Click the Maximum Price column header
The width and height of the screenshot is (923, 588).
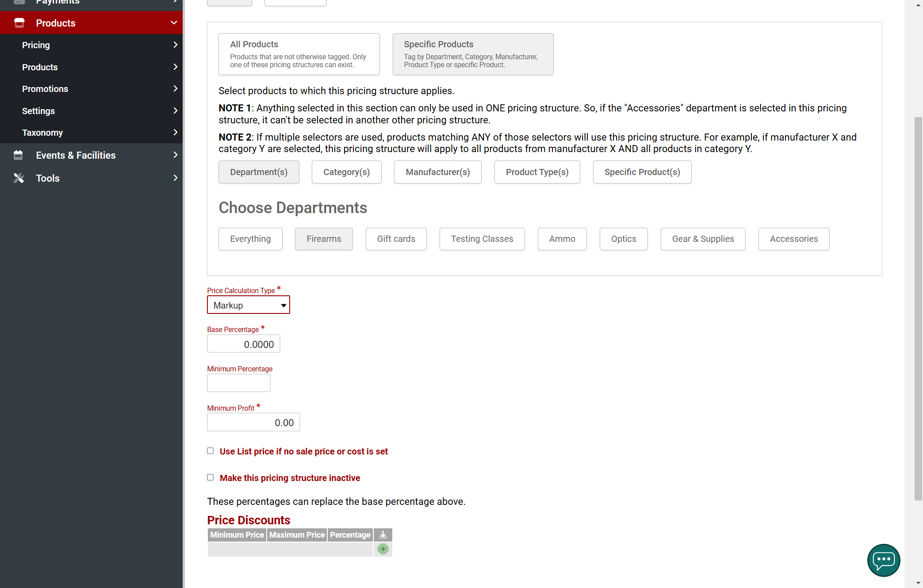click(297, 535)
